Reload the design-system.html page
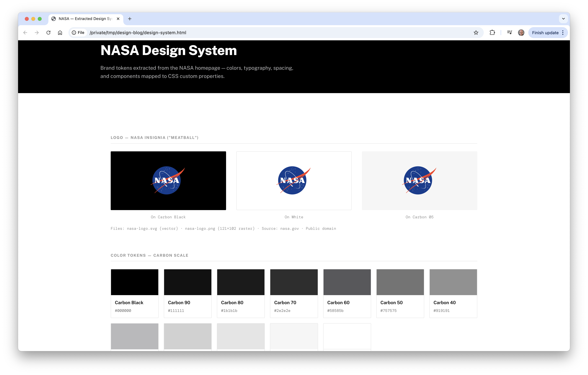 48,32
